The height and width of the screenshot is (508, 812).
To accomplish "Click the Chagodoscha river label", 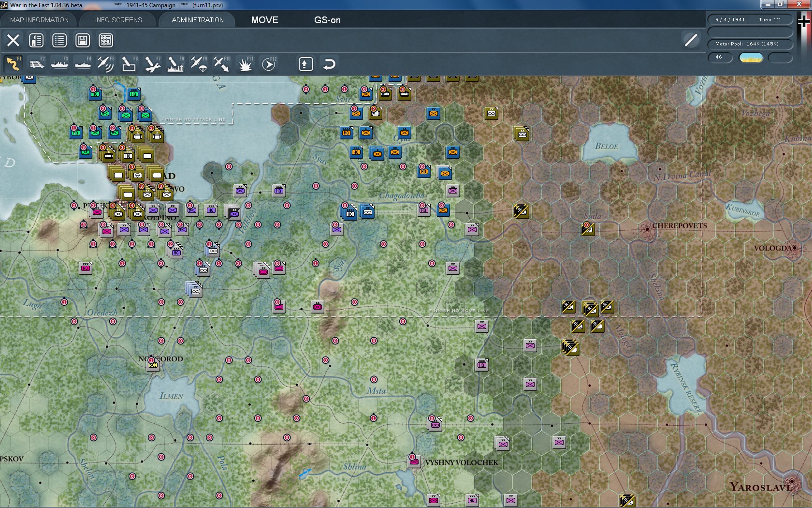I will pyautogui.click(x=402, y=195).
